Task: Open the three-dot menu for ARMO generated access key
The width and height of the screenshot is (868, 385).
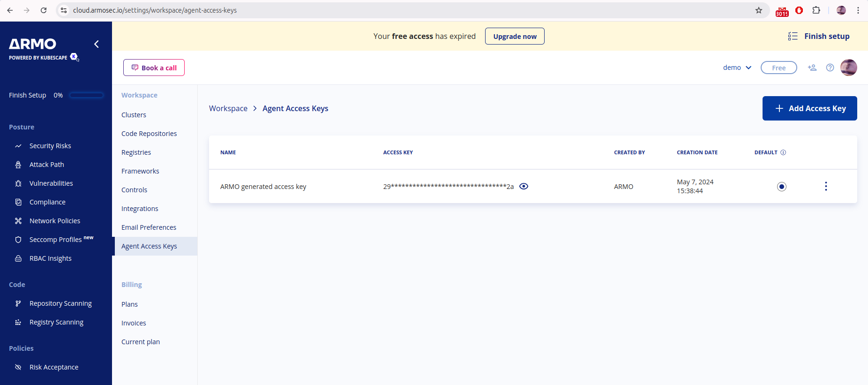Action: click(826, 186)
